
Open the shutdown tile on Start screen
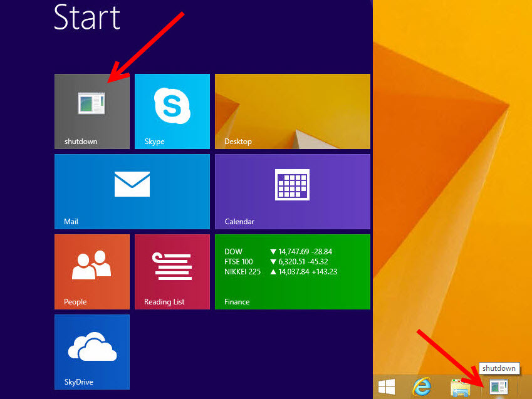[91, 111]
